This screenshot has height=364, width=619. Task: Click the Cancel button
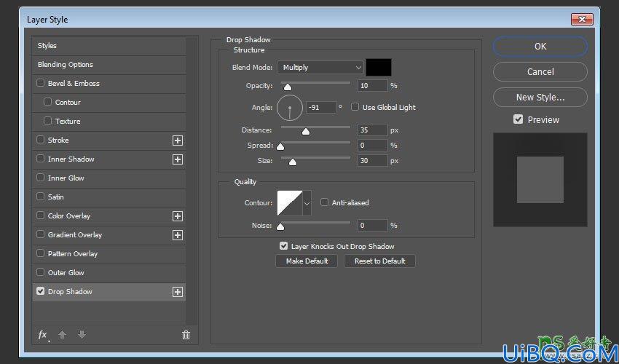pos(540,72)
